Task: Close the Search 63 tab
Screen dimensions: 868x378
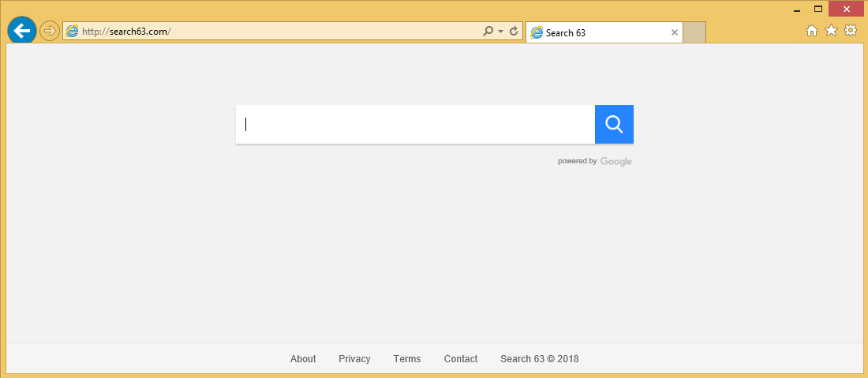Action: tap(675, 32)
